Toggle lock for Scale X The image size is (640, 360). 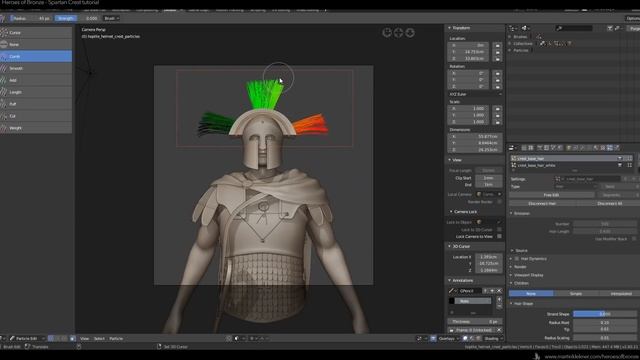(x=497, y=109)
